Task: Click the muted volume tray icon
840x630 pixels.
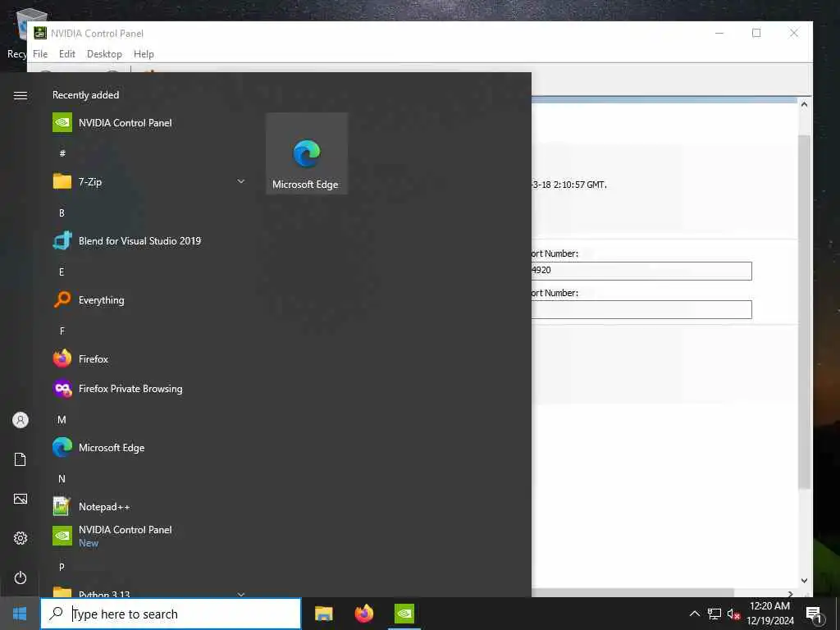Action: point(733,614)
